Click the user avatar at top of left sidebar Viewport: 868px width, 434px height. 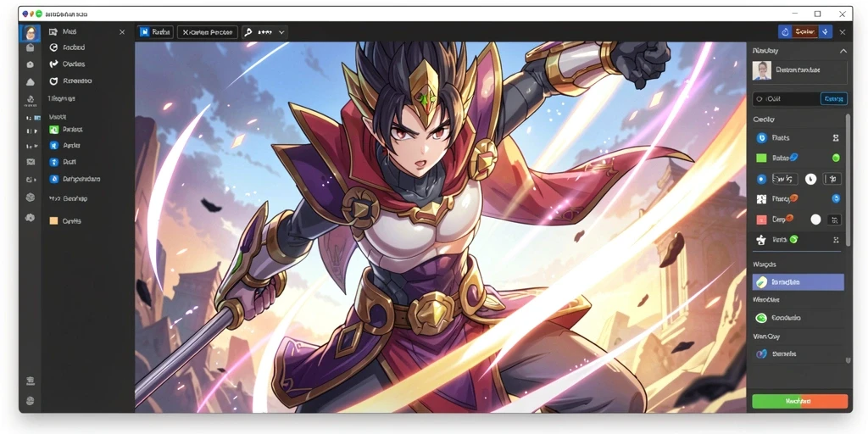pyautogui.click(x=31, y=33)
